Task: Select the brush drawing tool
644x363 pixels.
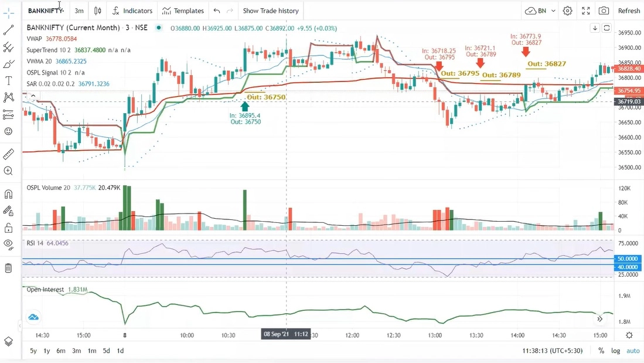Action: [9, 64]
